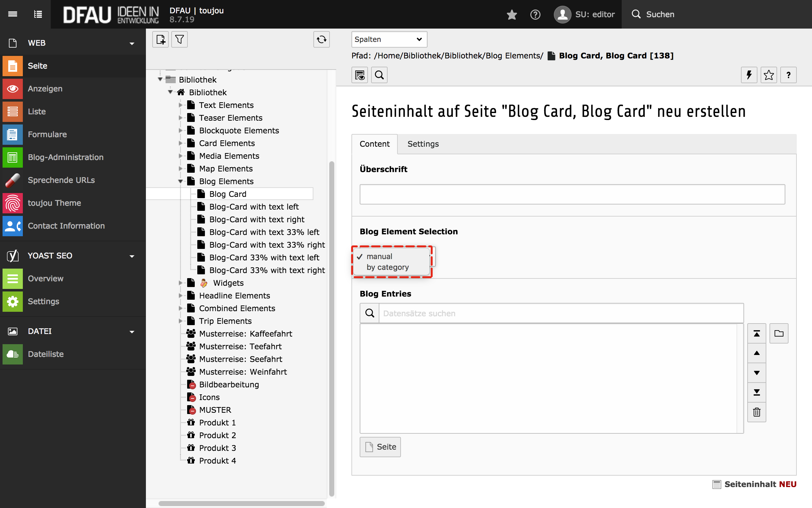Screen dimensions: 812x508
Task: Click the magnifier search icon in docheader
Action: coord(379,75)
